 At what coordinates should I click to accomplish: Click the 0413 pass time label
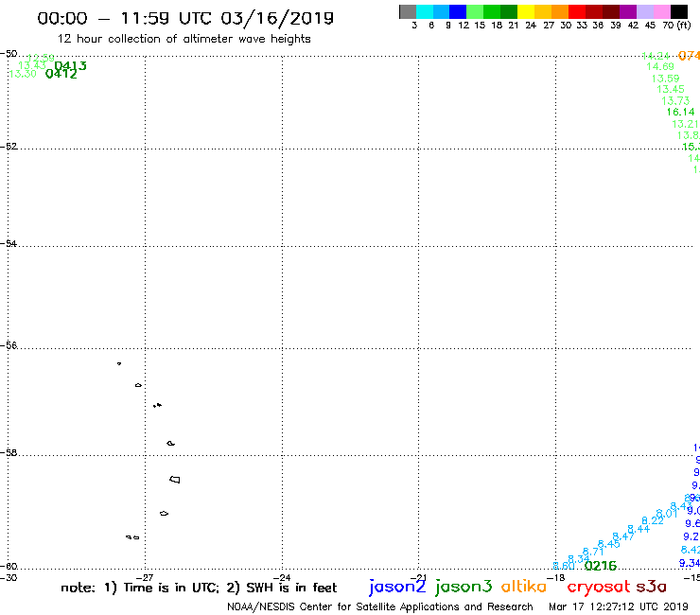(70, 66)
